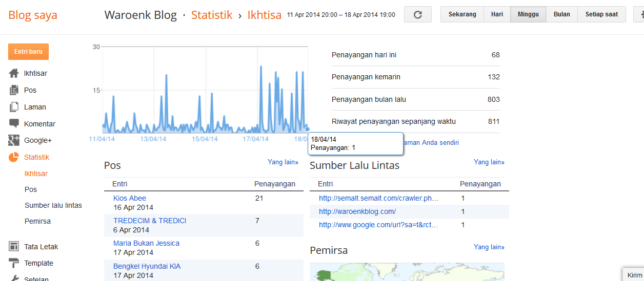Click the Statistik pie chart icon

click(x=14, y=157)
